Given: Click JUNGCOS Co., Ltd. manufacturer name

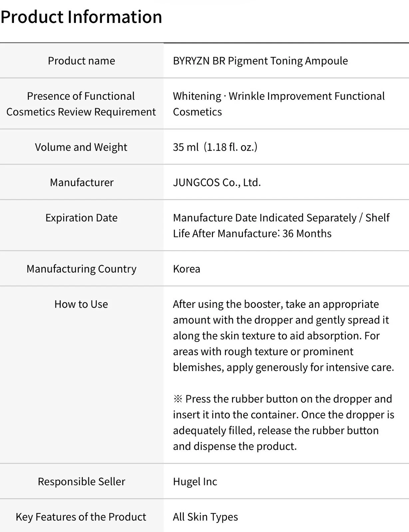Looking at the screenshot, I should (x=217, y=182).
